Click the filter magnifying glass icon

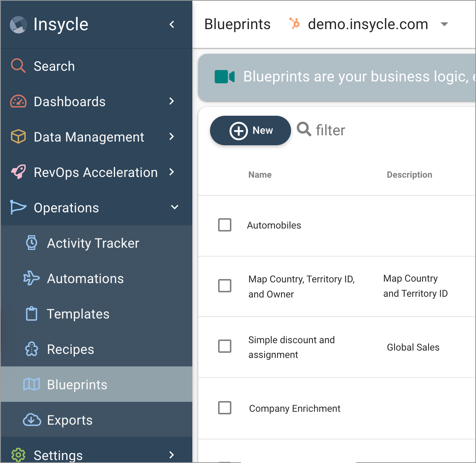point(304,129)
